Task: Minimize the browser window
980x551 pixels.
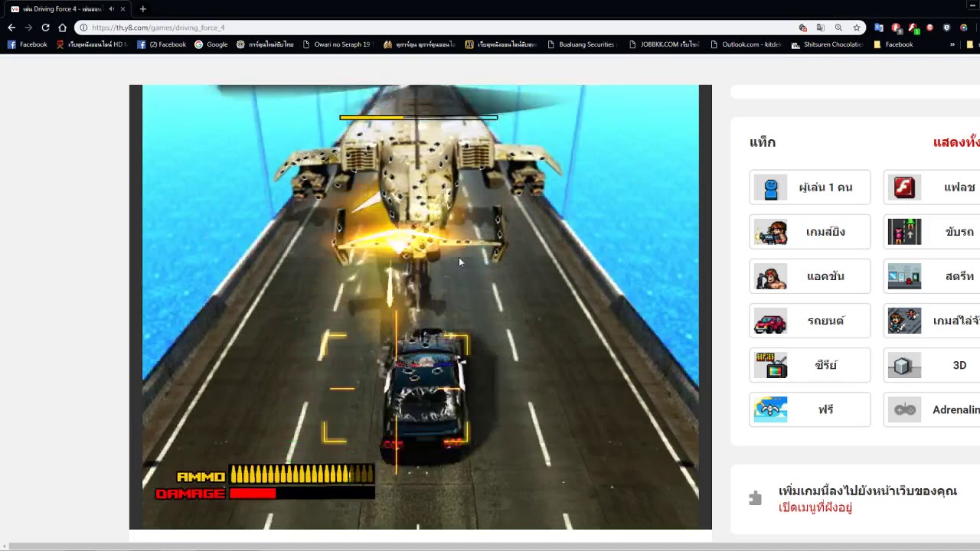Action: pyautogui.click(x=971, y=6)
